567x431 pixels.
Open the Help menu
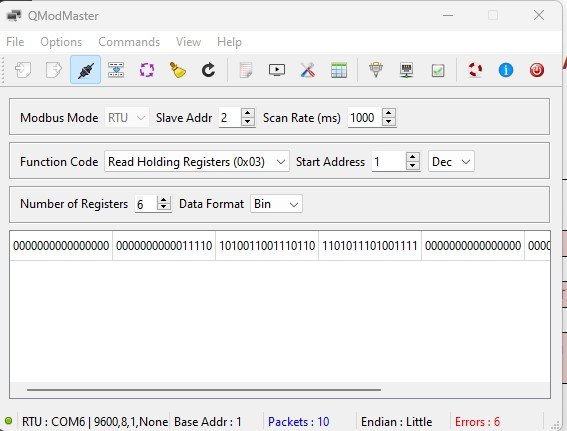coord(229,42)
